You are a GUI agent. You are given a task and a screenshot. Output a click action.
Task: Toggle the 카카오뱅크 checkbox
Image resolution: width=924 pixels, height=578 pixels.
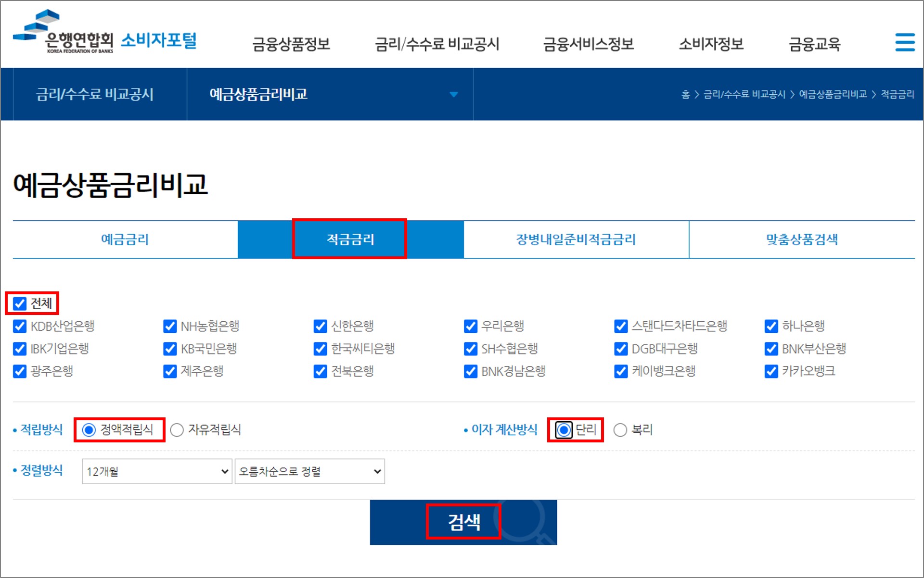(771, 371)
